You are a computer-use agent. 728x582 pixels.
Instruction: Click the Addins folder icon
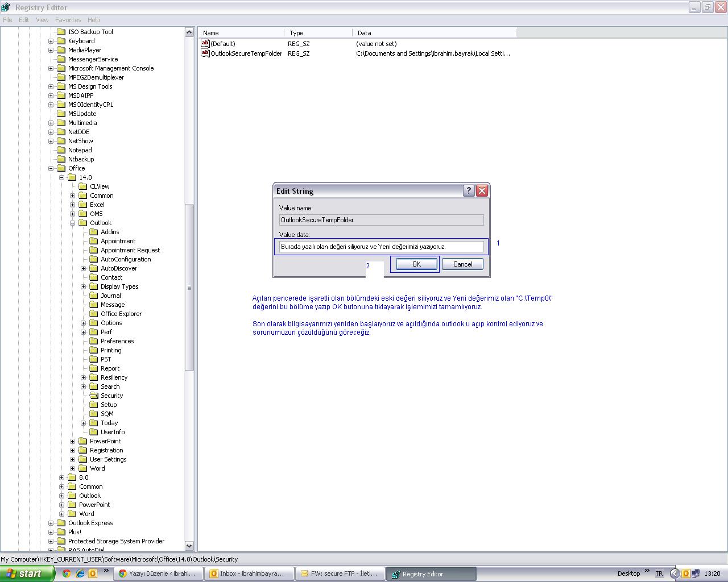click(x=94, y=232)
